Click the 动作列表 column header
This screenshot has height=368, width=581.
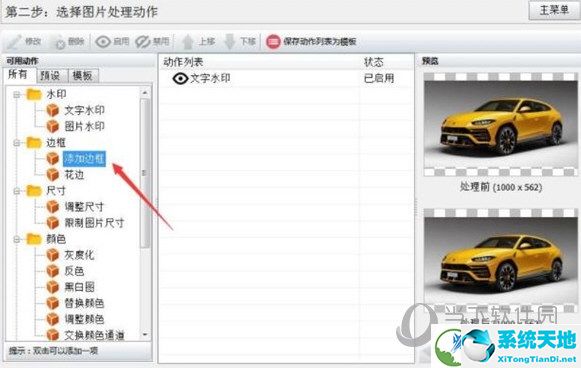(183, 62)
